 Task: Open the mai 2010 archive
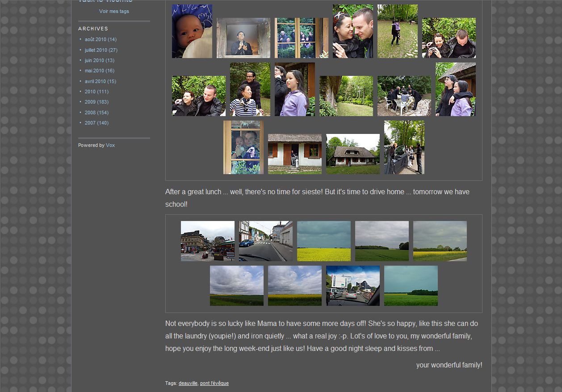tap(94, 71)
